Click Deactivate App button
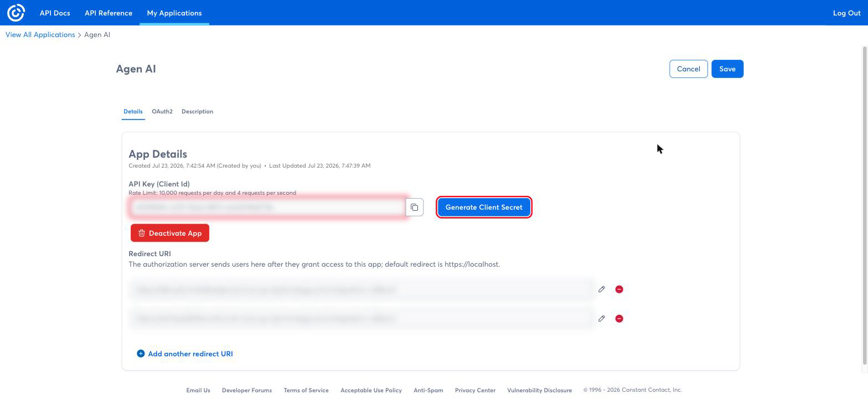Screen dimensions: 868x410 170,233
